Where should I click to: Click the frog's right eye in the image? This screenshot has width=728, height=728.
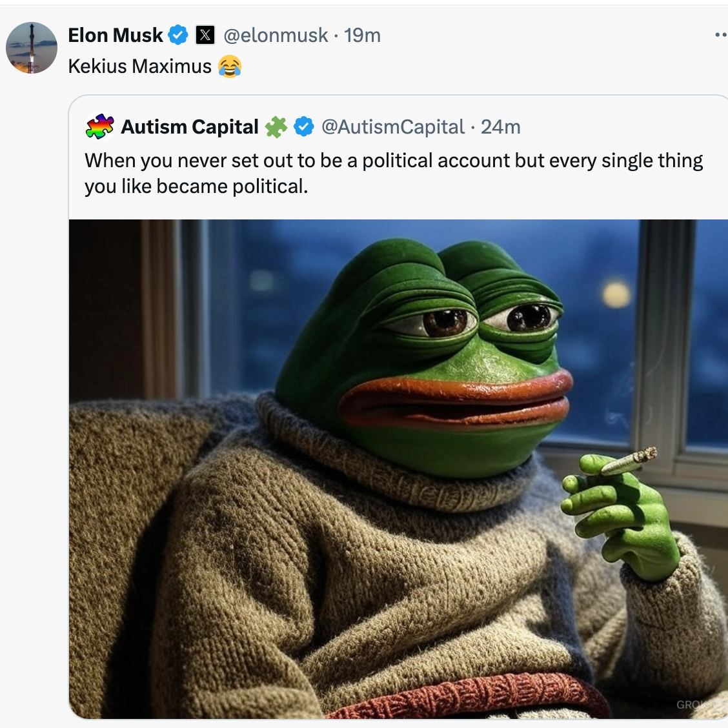(x=529, y=317)
